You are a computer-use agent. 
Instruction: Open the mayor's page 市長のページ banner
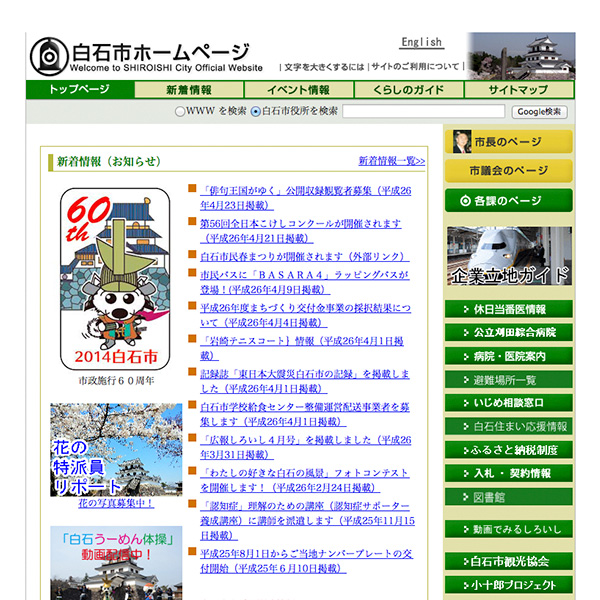click(x=509, y=141)
